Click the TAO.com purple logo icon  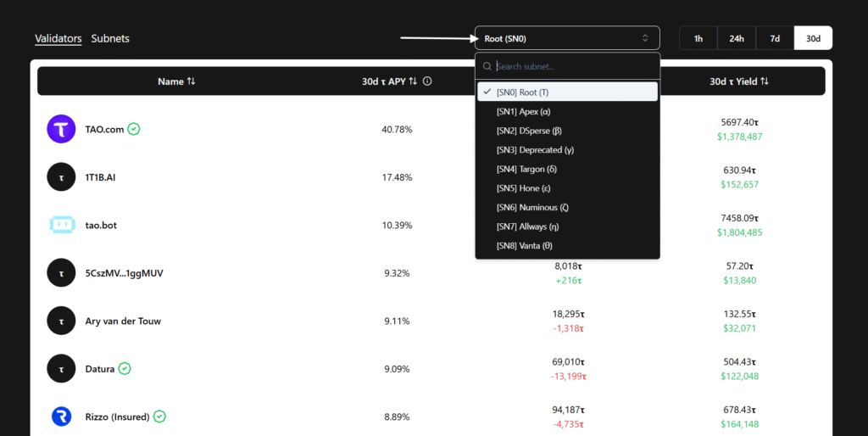click(x=61, y=130)
